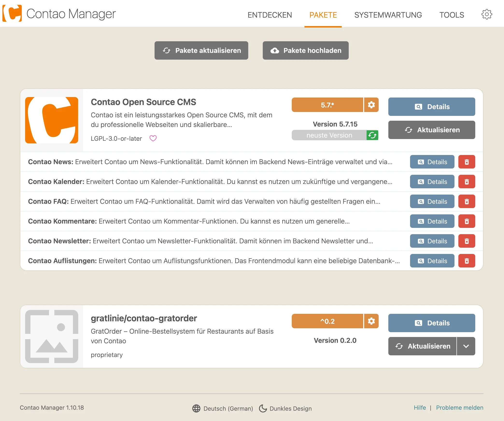Click the Pakete aktualisieren button
The height and width of the screenshot is (421, 504).
click(201, 50)
